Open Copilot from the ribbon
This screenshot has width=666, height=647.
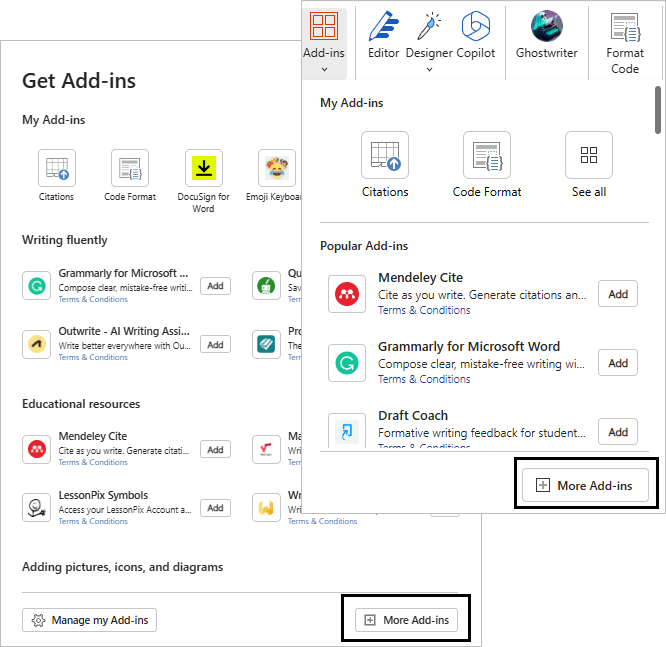[476, 35]
